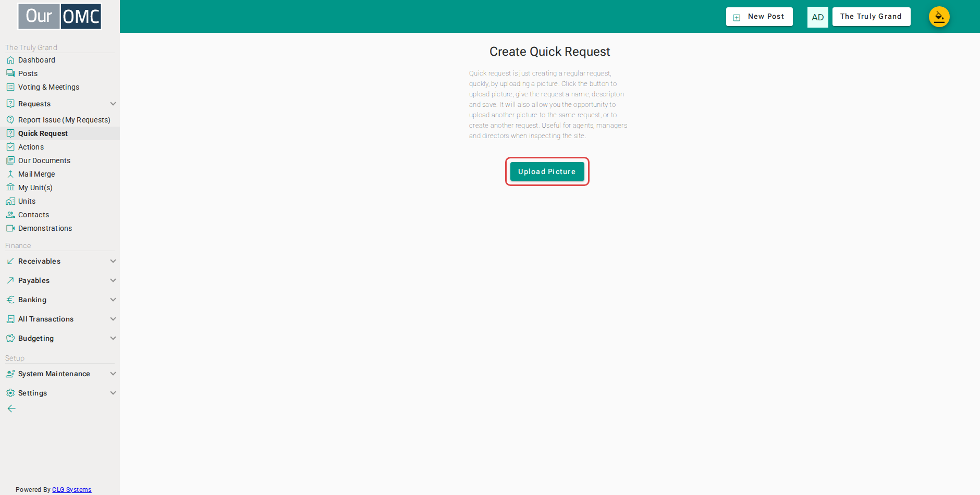The width and height of the screenshot is (980, 495).
Task: Expand the Payables section chevron
Action: [113, 280]
